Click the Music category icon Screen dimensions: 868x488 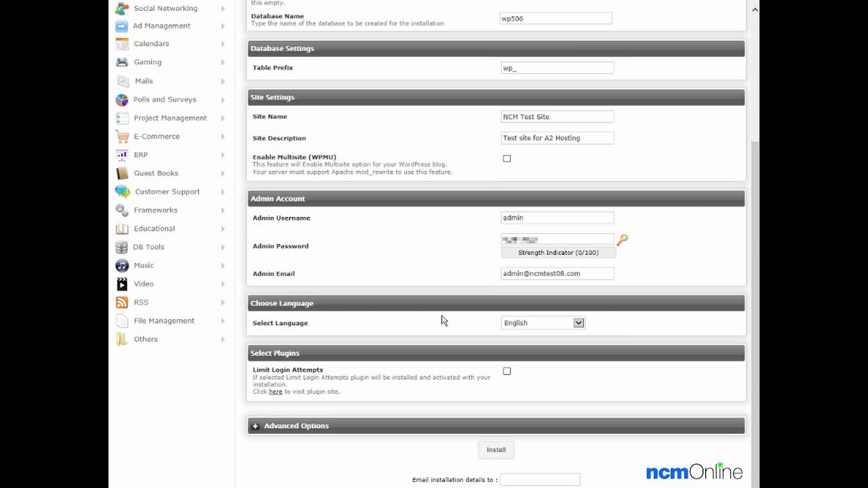coord(122,266)
